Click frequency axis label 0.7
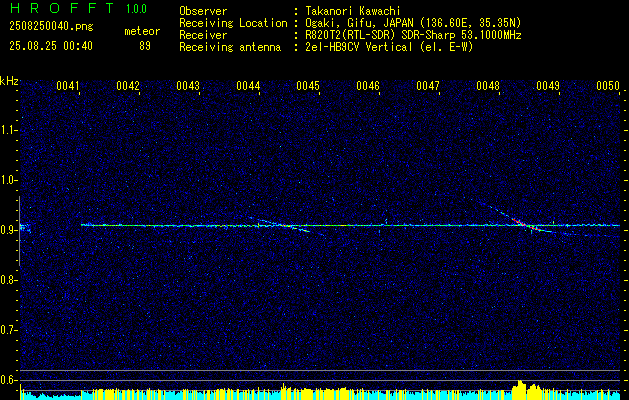 tap(8, 330)
